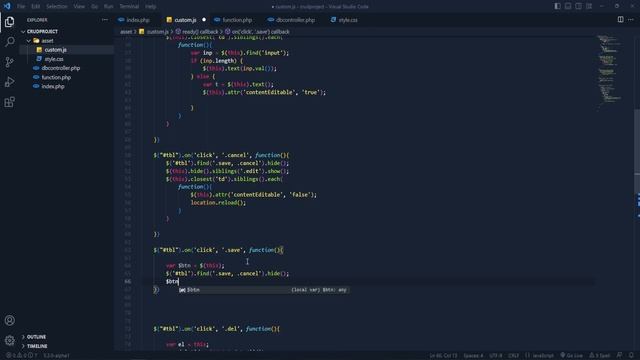The image size is (640, 360).
Task: Click the '.cancel' handler code line
Action: [221, 155]
